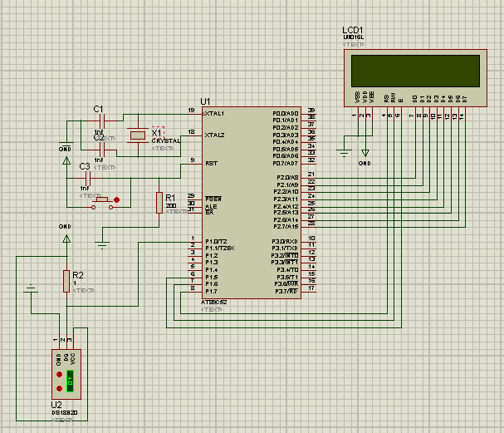Click the XTAL1 pin label
The height and width of the screenshot is (433, 504).
point(214,114)
